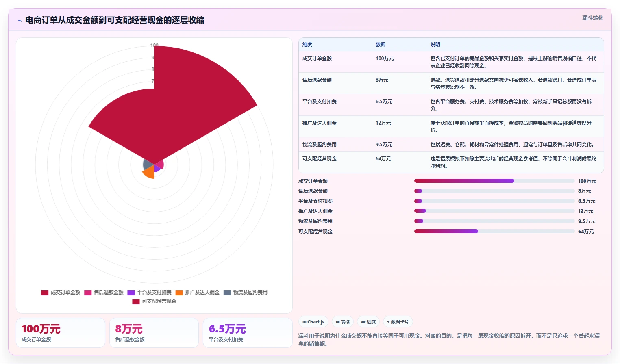Open the 100万元 成交订单金额 card
This screenshot has height=364, width=620.
[61, 333]
